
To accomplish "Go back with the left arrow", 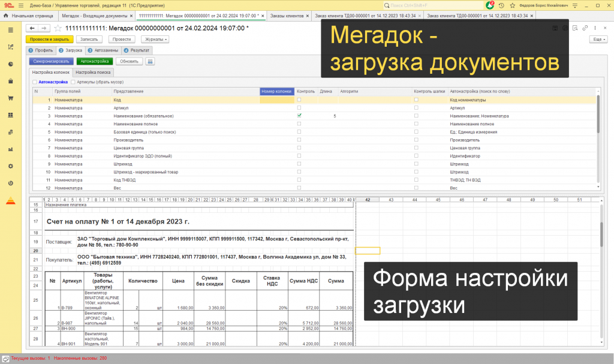I will (32, 28).
